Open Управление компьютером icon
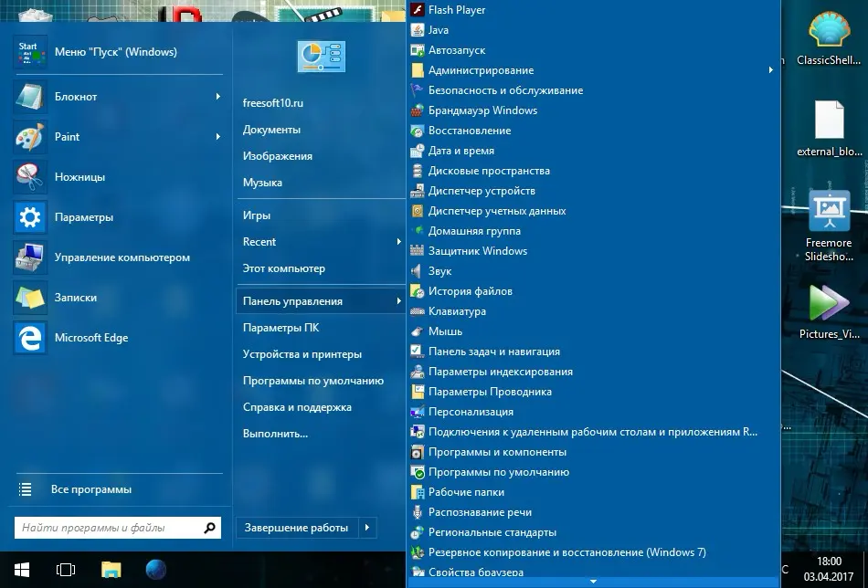Image resolution: width=868 pixels, height=588 pixels. coord(30,257)
